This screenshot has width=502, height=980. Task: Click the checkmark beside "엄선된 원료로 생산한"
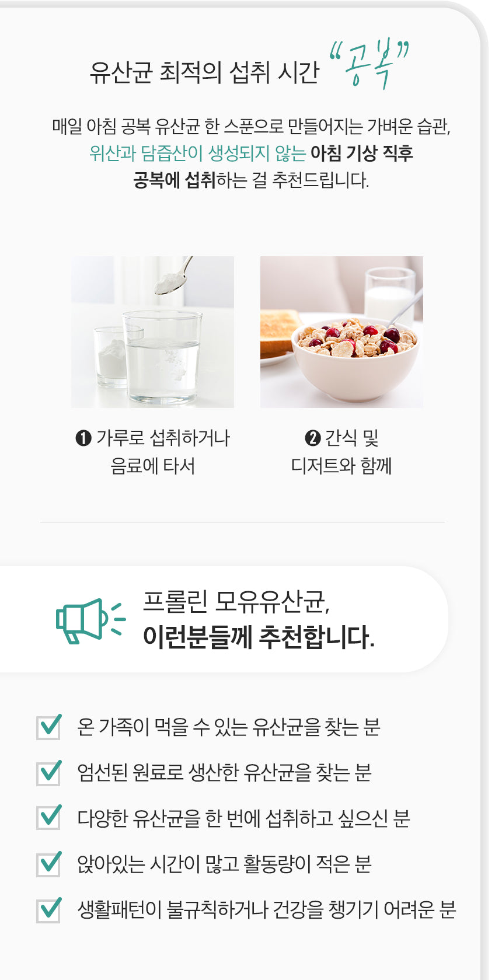[49, 772]
